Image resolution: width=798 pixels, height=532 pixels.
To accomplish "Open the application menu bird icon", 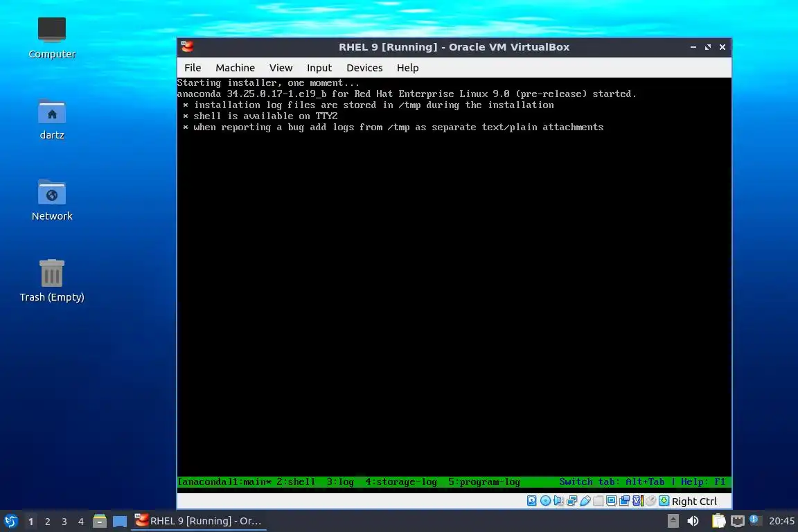I will (10, 521).
